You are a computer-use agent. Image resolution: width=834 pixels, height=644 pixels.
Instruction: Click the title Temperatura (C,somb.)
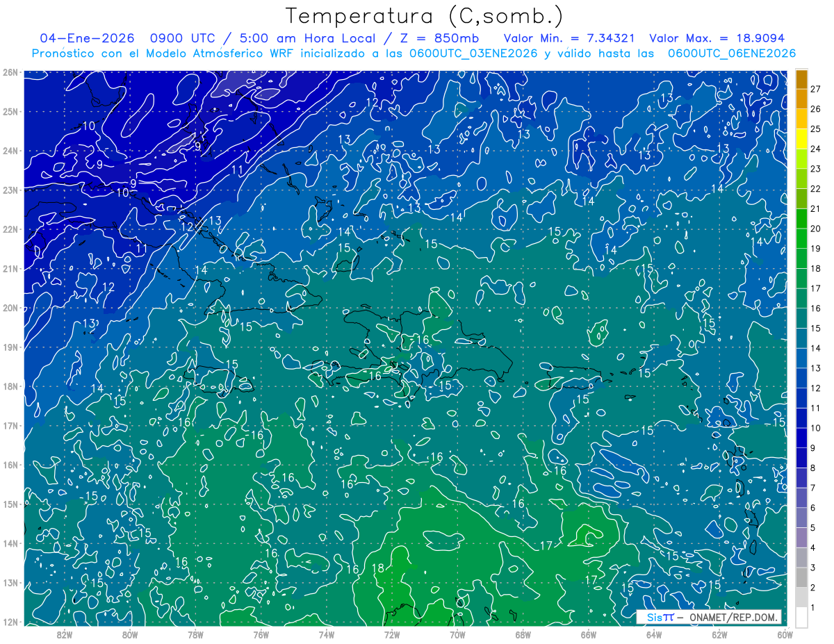425,16
